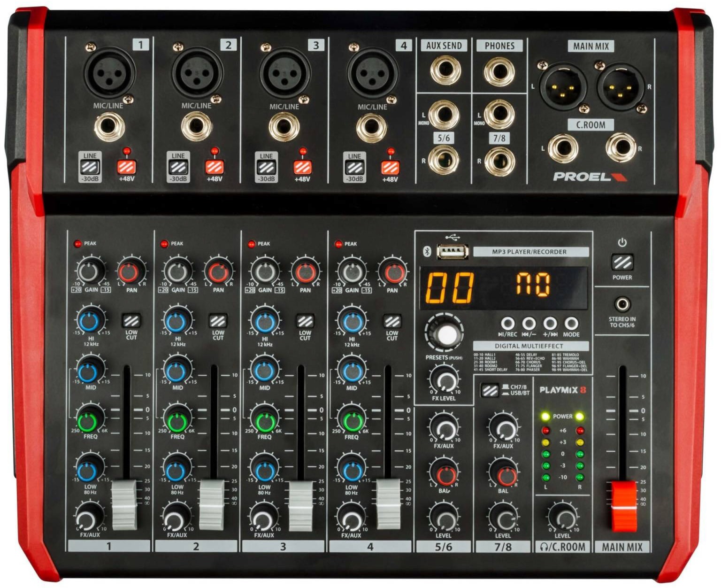
Task: Click the channel 1 XLR MIC/LINE input
Action: click(109, 73)
